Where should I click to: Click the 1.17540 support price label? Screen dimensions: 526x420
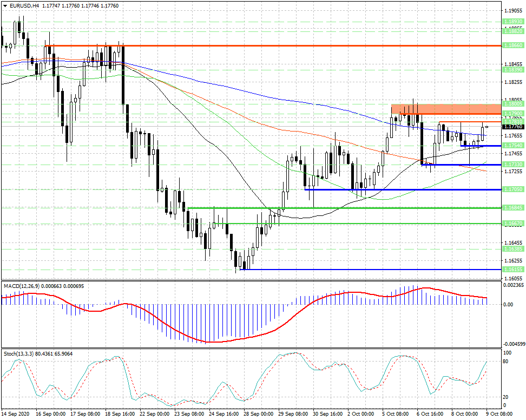tap(513, 146)
